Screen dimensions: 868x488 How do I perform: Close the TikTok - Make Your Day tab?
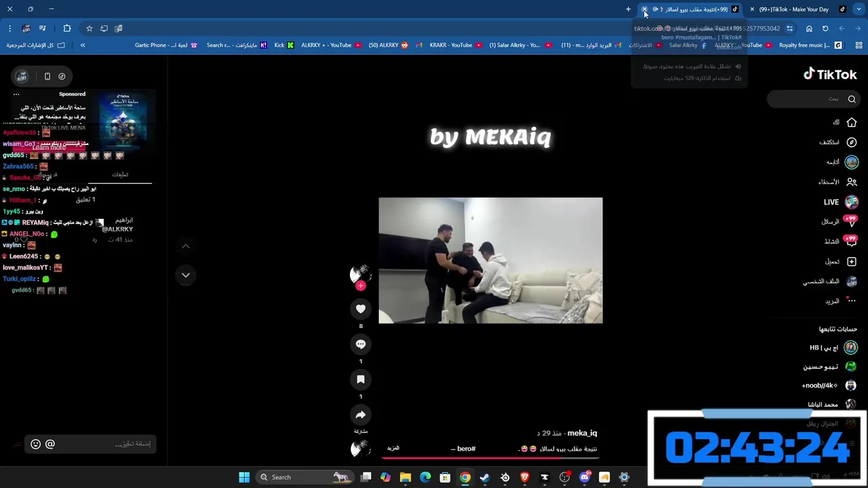click(x=752, y=9)
